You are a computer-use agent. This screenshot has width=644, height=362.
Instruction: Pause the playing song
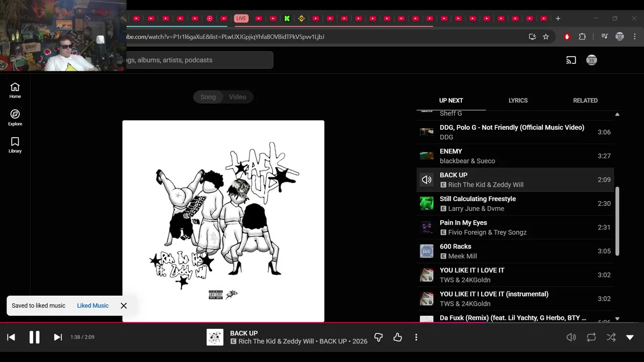pos(34,337)
